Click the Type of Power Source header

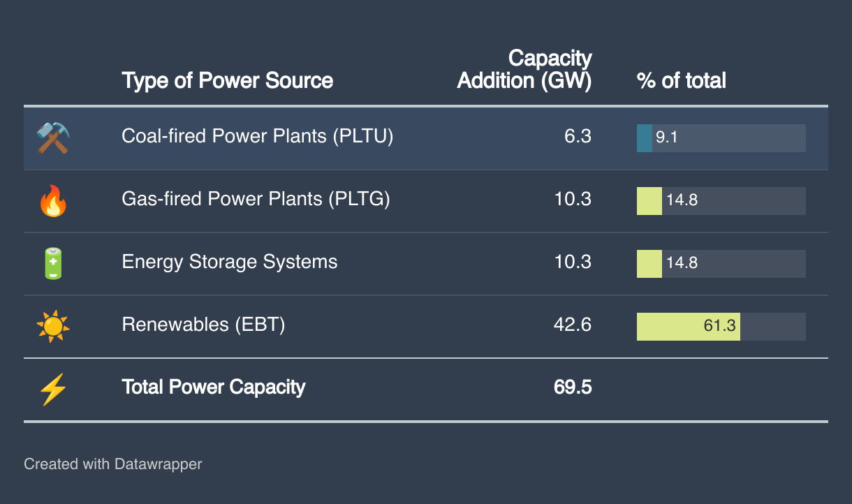(227, 81)
